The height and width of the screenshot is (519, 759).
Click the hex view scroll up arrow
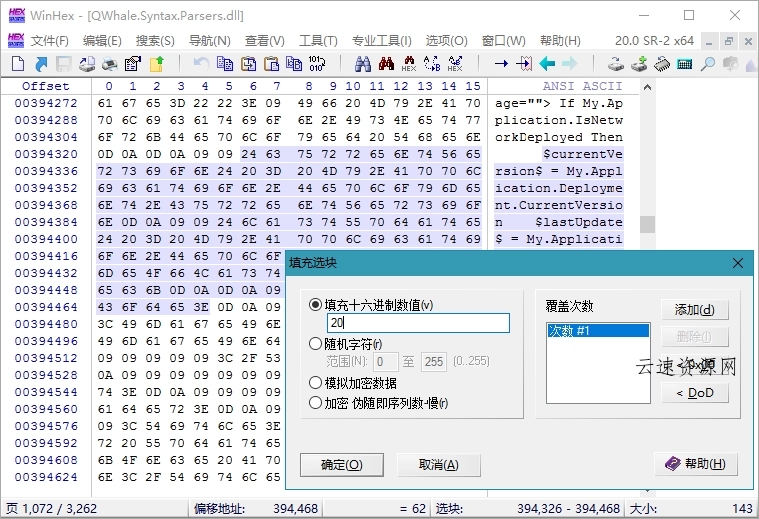(x=647, y=88)
